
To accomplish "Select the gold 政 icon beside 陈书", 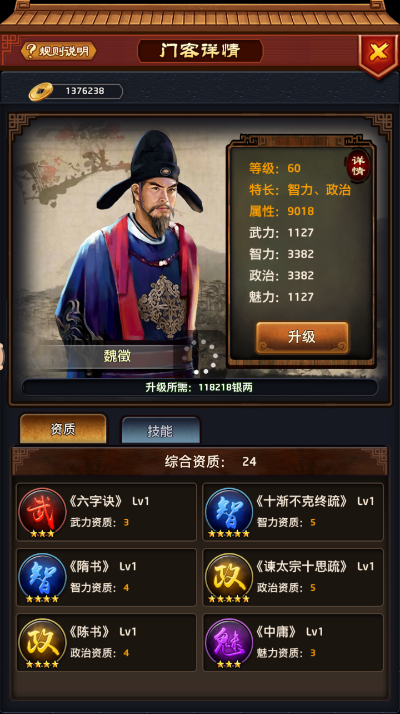I will click(42, 642).
